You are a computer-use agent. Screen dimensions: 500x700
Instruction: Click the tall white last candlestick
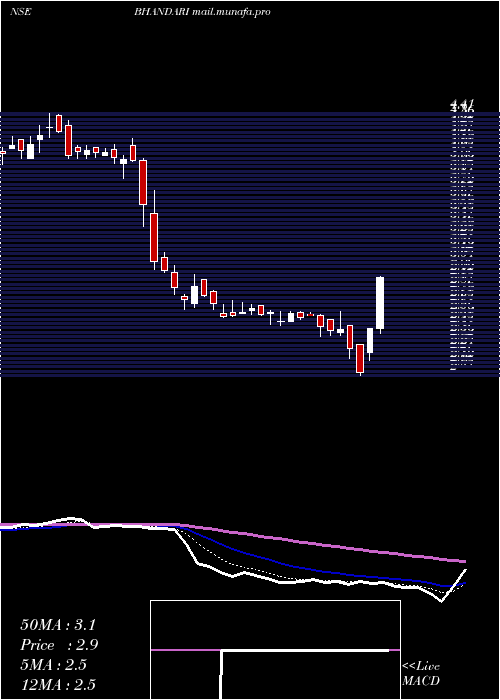coord(380,303)
